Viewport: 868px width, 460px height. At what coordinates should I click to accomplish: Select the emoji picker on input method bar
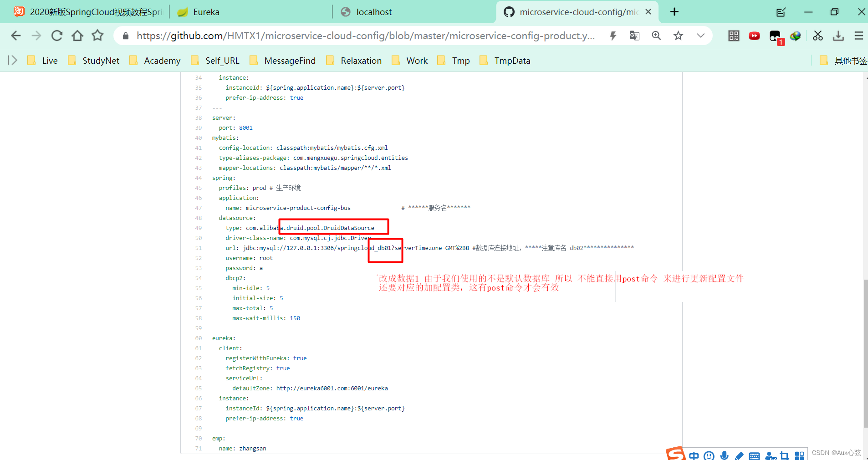point(709,455)
